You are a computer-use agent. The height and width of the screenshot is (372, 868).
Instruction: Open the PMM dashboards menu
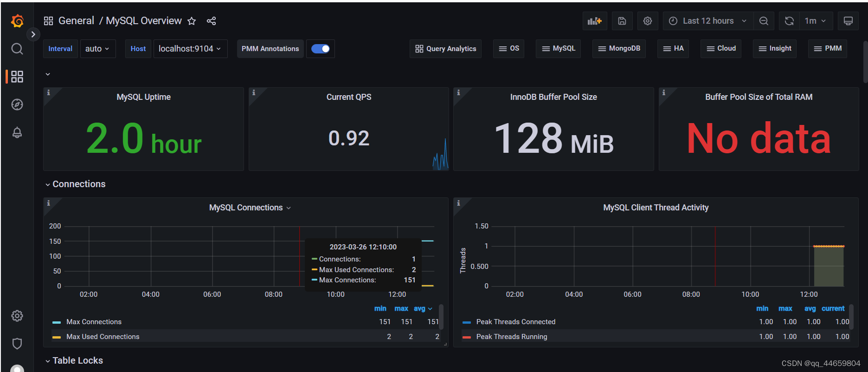click(828, 49)
